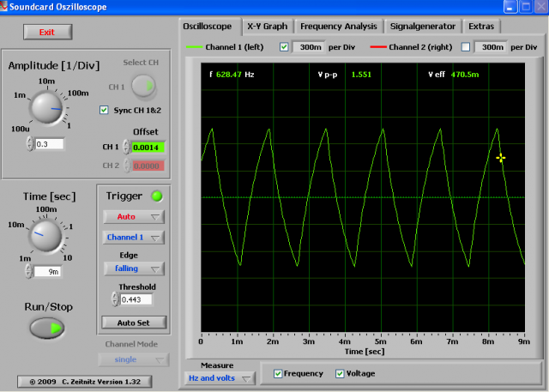This screenshot has width=549, height=392.
Task: Click the green Channel 1 line color legend
Action: coord(195,47)
